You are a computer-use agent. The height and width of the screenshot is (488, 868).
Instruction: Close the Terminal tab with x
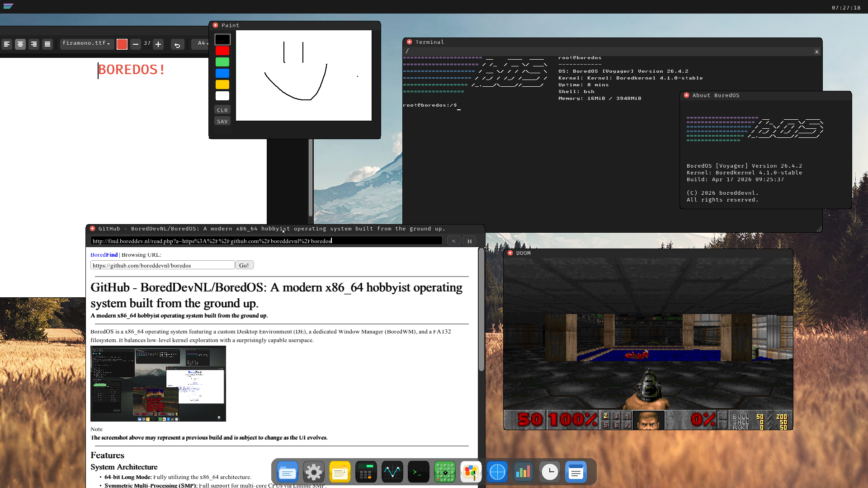[x=816, y=52]
